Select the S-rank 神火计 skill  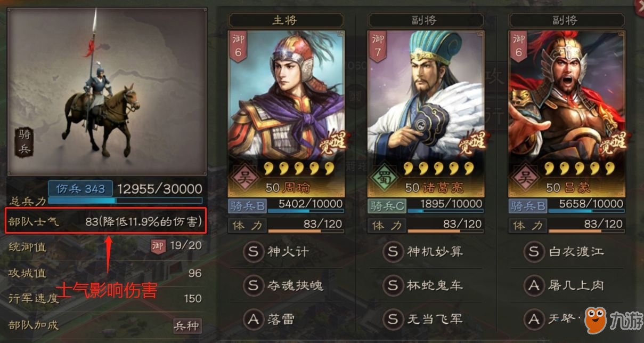coord(277,251)
